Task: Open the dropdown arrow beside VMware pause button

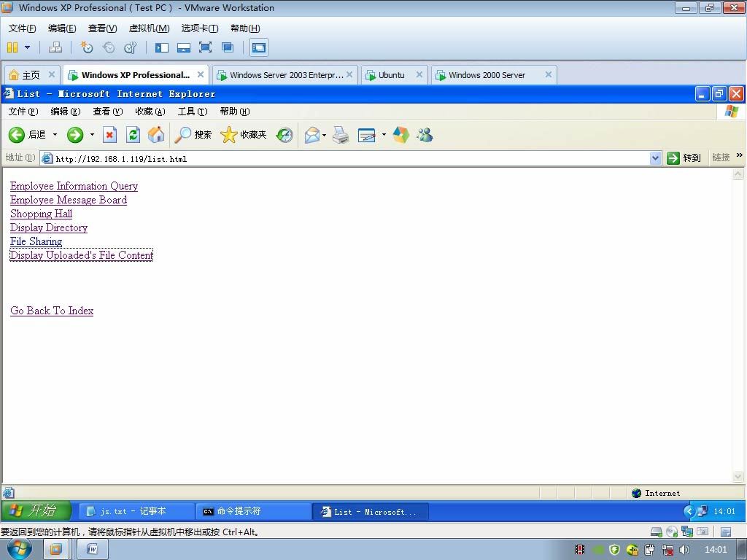Action: pyautogui.click(x=27, y=47)
